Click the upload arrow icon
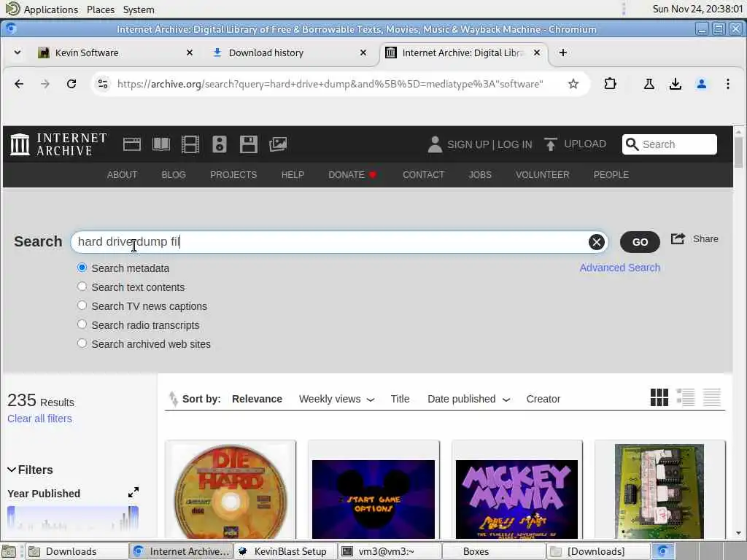The image size is (747, 560). 551,144
